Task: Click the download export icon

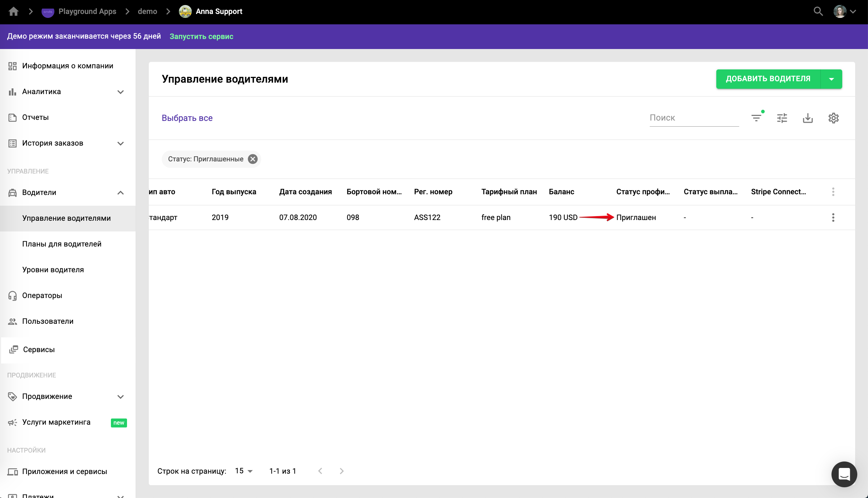Action: click(808, 118)
